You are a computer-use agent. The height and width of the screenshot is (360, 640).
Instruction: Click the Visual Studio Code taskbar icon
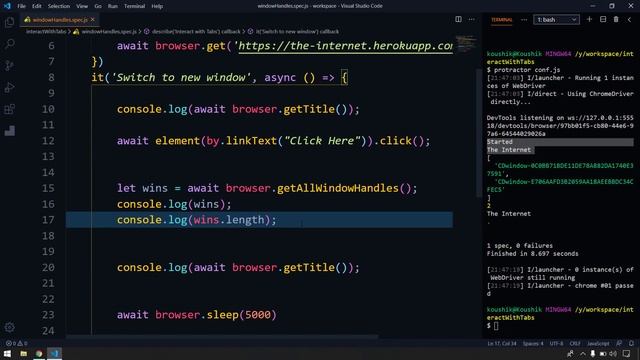click(54, 353)
